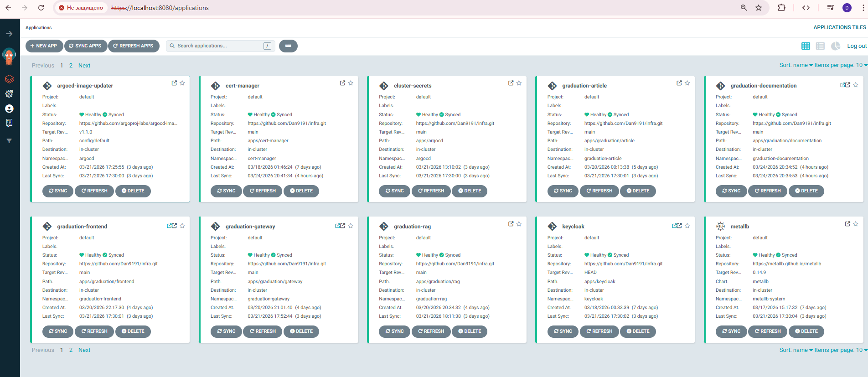
Task: Open User Info from the sidebar
Action: pos(9,108)
